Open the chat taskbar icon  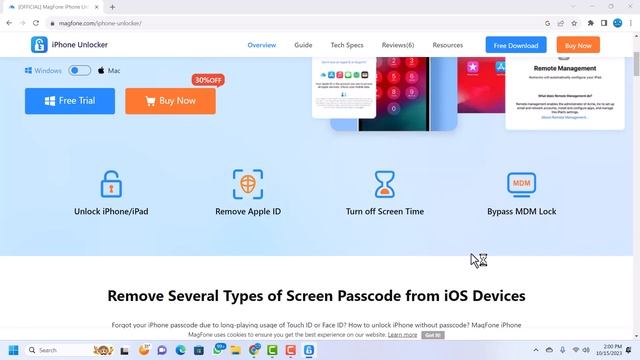(162, 350)
